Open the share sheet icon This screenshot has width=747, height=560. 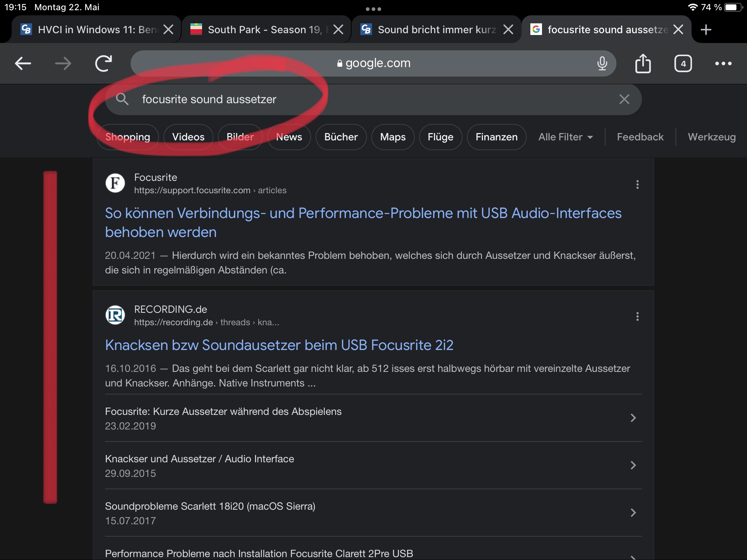pyautogui.click(x=643, y=63)
